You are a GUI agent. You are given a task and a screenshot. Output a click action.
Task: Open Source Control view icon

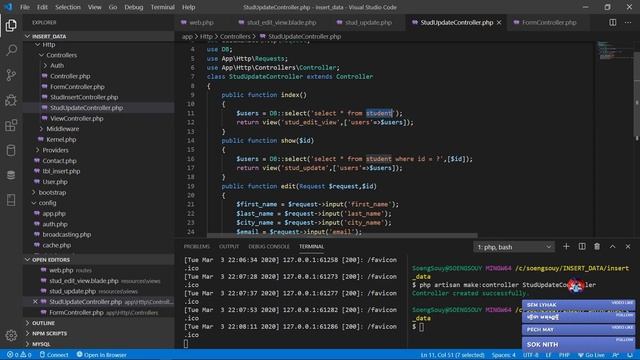[x=11, y=75]
